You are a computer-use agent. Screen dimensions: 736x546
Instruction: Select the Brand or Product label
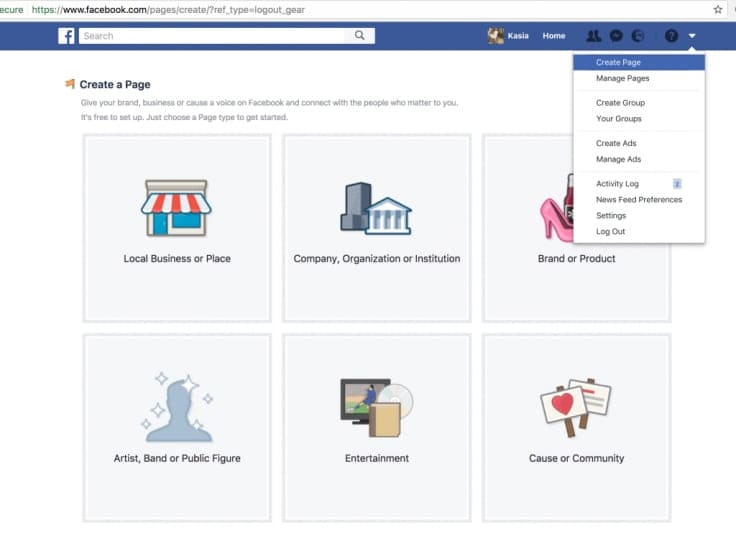pyautogui.click(x=576, y=259)
